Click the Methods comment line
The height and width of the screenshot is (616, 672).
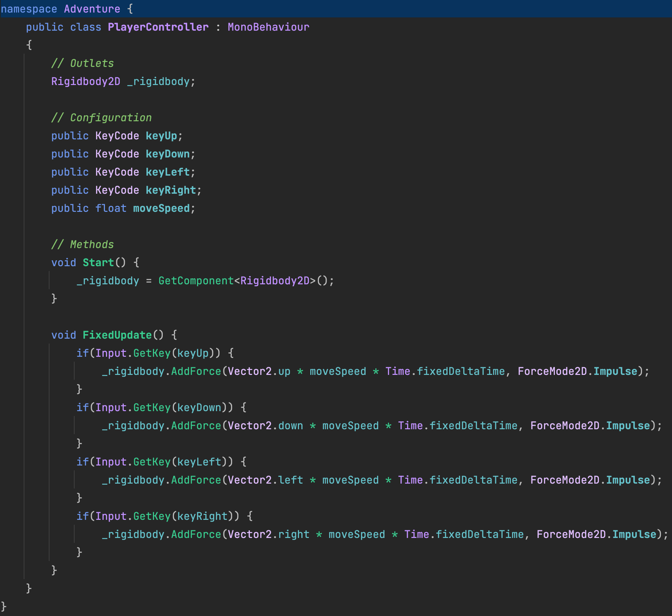(82, 245)
